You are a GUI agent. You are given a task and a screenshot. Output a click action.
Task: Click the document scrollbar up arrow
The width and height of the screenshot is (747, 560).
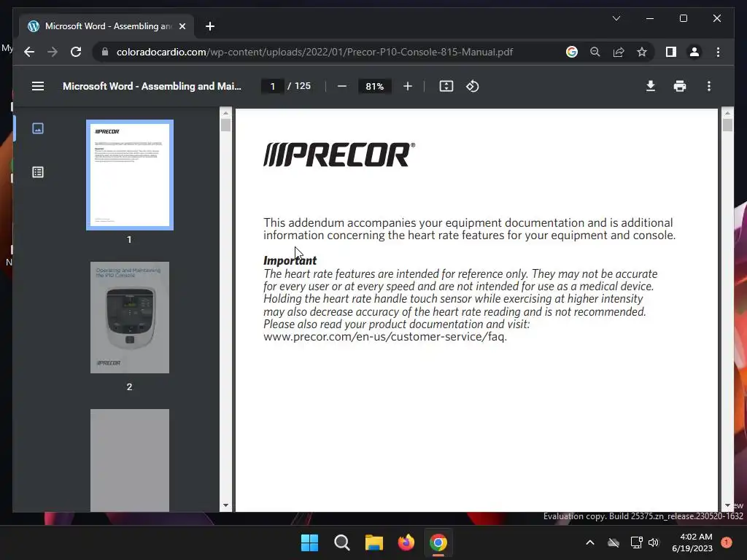(x=727, y=113)
